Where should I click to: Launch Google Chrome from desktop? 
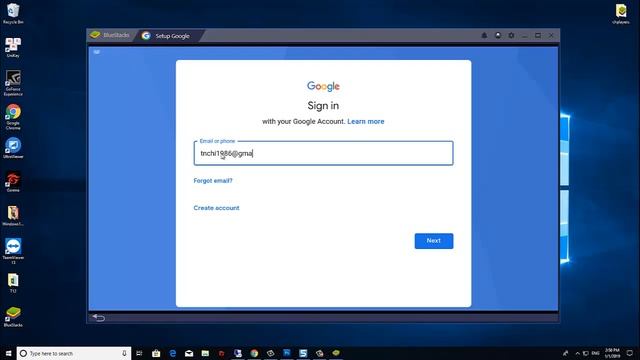click(13, 117)
